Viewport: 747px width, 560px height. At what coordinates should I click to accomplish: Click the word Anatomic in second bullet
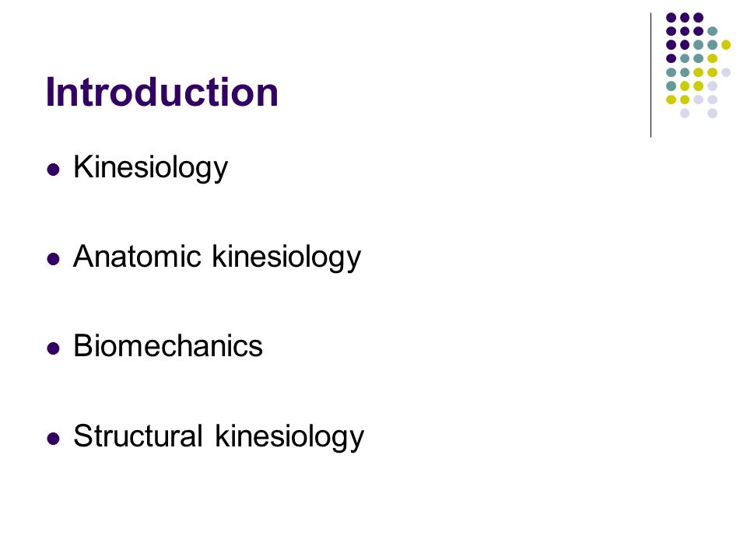click(x=137, y=256)
